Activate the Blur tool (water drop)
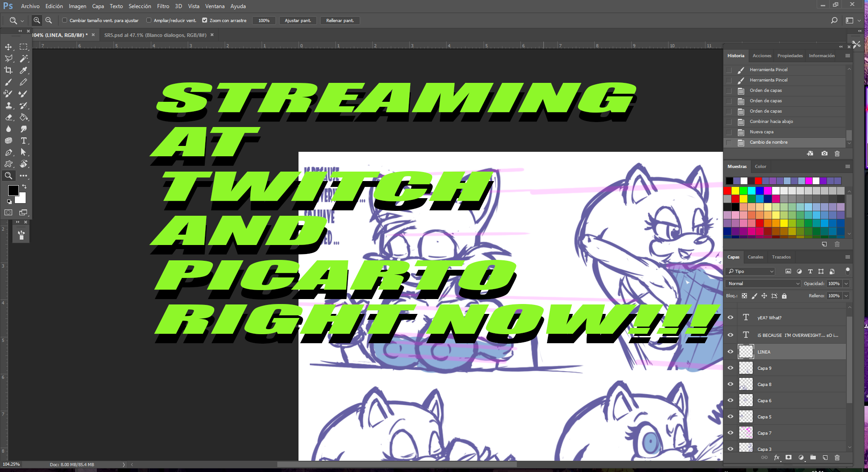868x472 pixels. 9,129
